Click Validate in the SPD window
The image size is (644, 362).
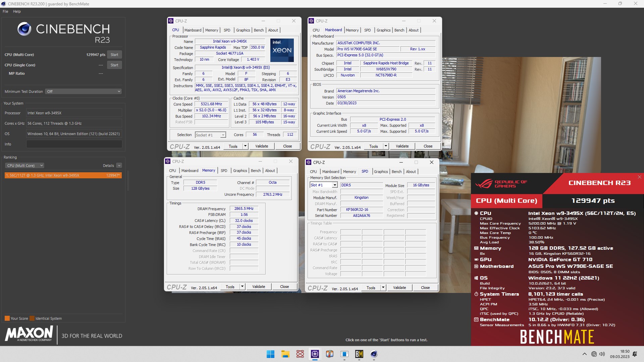[x=399, y=288]
